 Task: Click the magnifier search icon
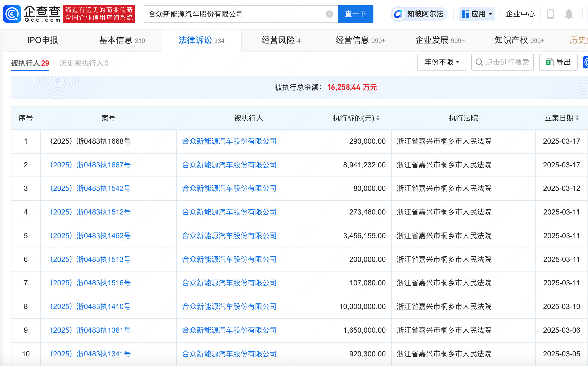(479, 62)
